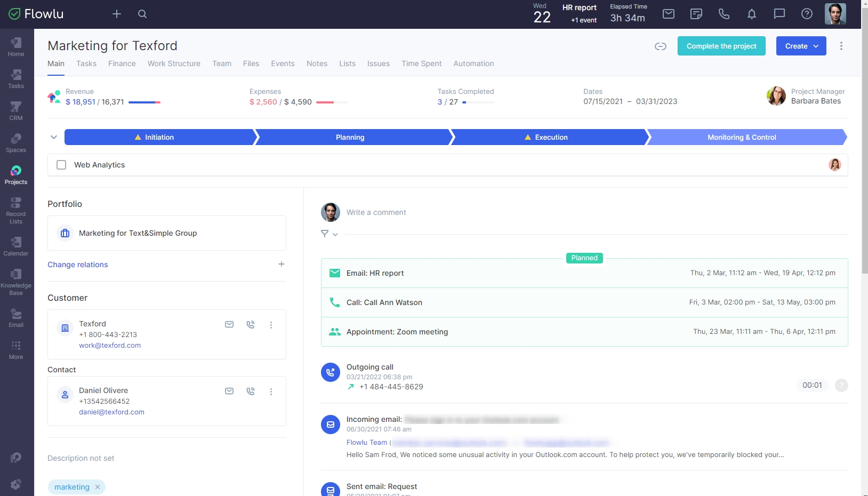The image size is (868, 496).
Task: Open the user profile avatar in top bar
Action: tap(835, 14)
